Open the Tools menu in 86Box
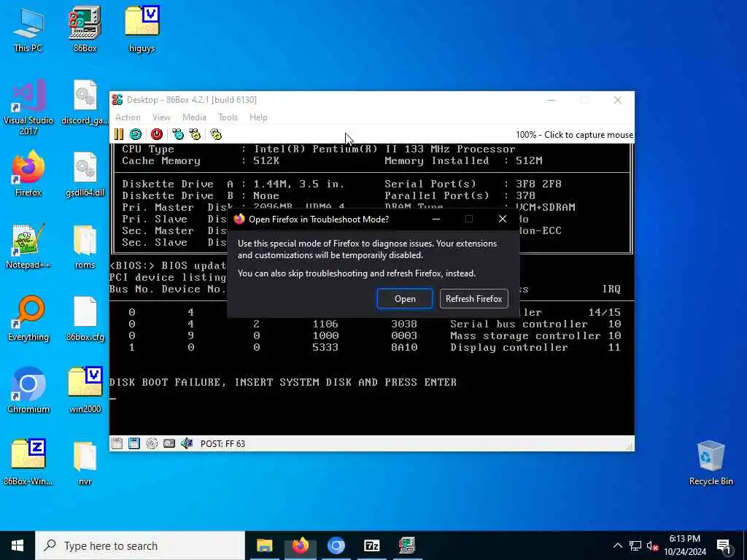 pyautogui.click(x=228, y=117)
